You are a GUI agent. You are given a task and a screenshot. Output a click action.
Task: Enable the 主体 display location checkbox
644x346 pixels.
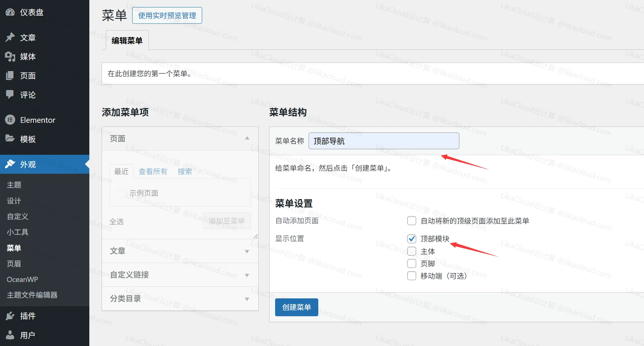coord(411,251)
